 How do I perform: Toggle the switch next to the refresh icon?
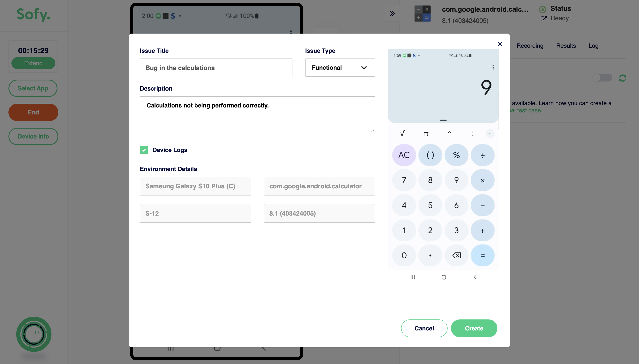click(x=602, y=78)
